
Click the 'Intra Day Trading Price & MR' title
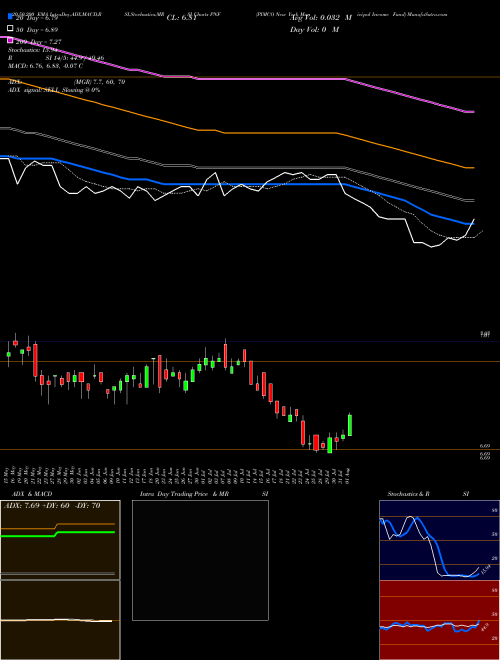point(184,494)
